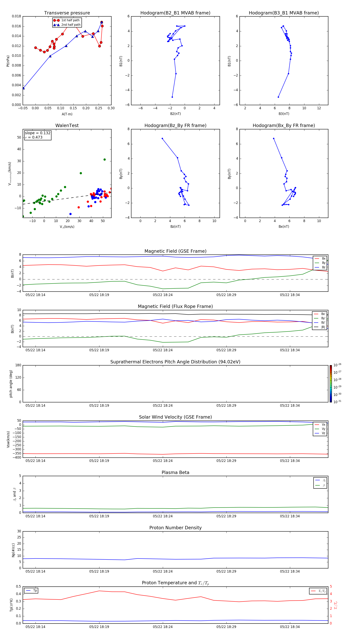The image size is (351, 644).
Task: Click the 'Magnetic Field (Flux Rope Frame)' title
Action: [175, 307]
